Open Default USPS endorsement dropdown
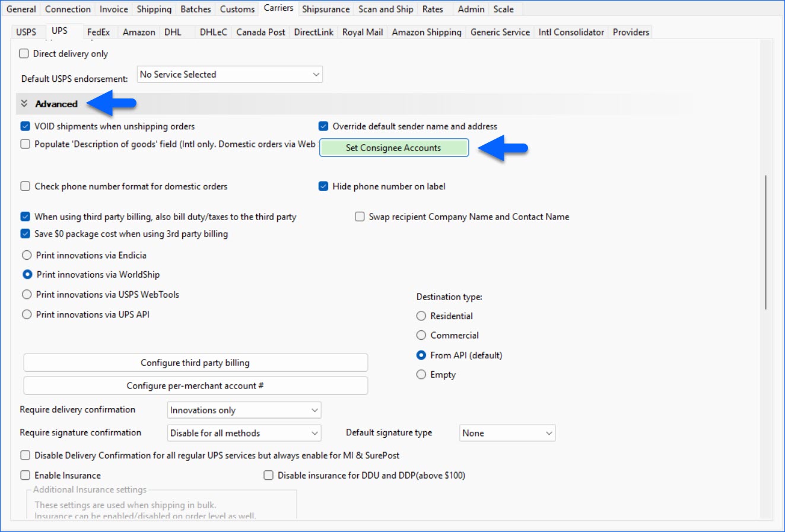This screenshot has height=532, width=785. [230, 75]
